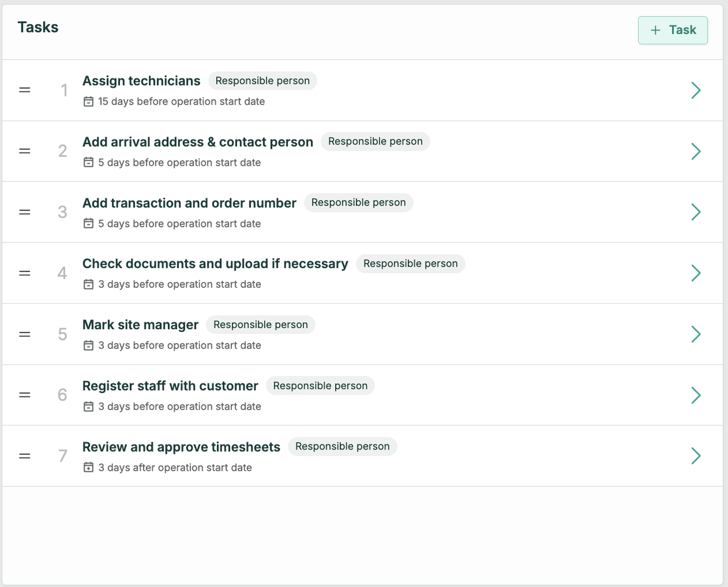The image size is (728, 587).
Task: Expand Review and approve timesheets chevron
Action: (695, 456)
